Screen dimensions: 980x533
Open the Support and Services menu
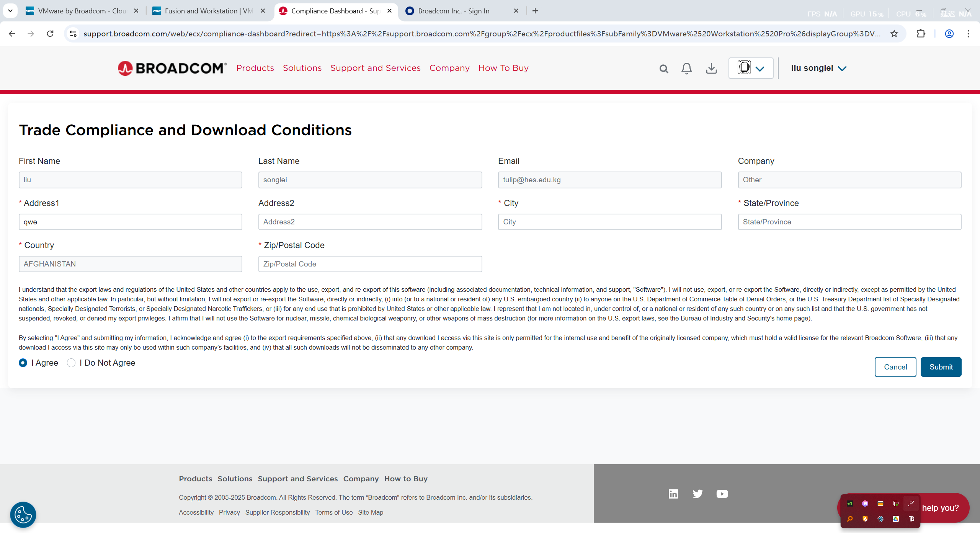[375, 68]
